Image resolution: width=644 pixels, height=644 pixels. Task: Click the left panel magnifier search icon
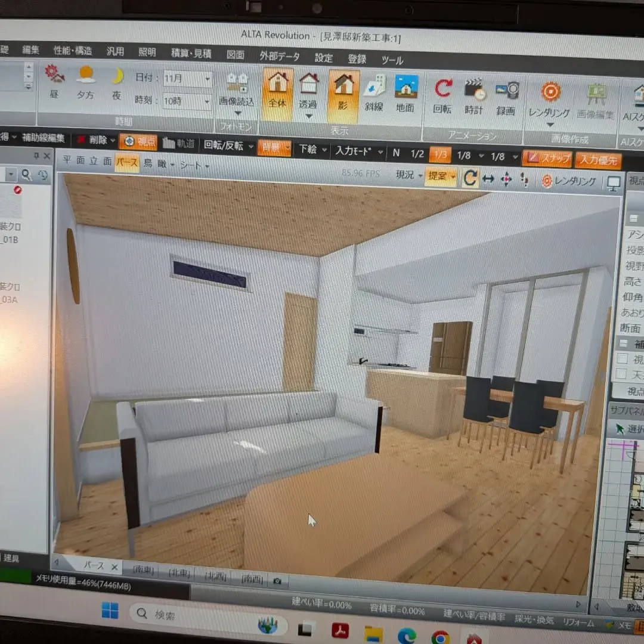tap(27, 175)
